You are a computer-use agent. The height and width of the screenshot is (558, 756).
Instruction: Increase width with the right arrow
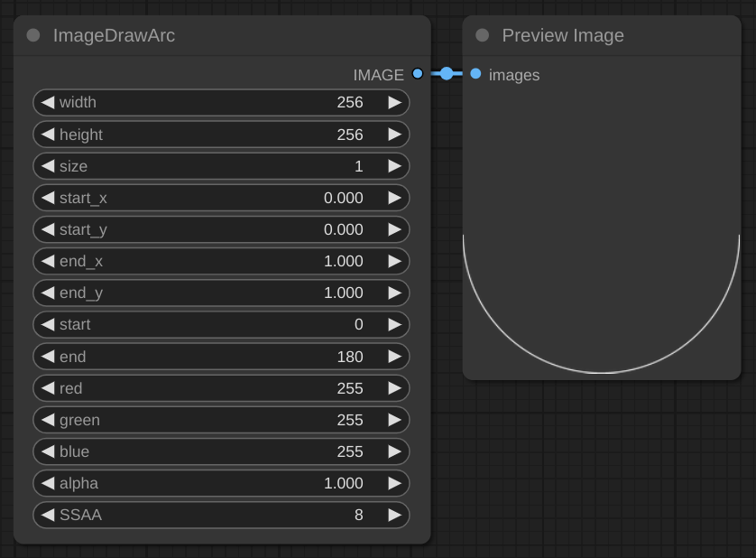tap(394, 103)
